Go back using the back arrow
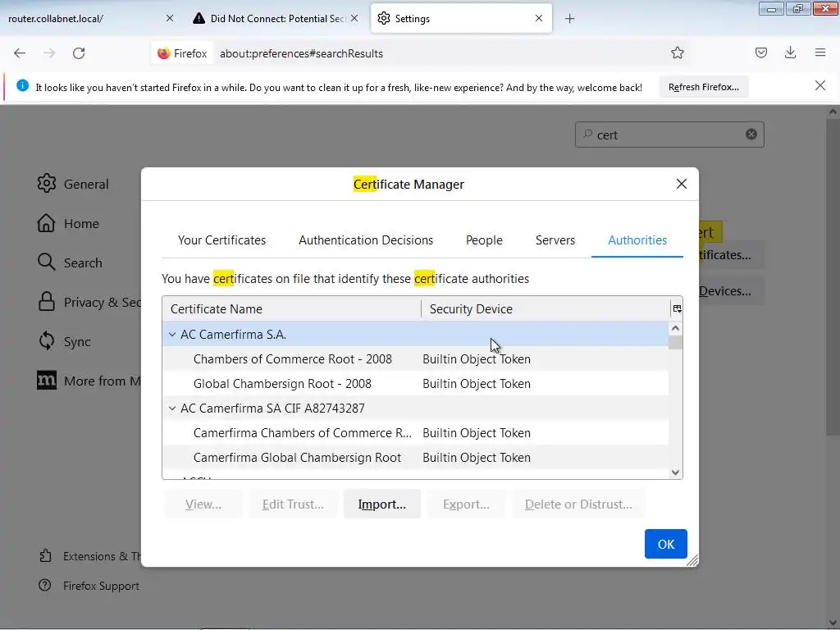The height and width of the screenshot is (630, 840). (x=20, y=53)
